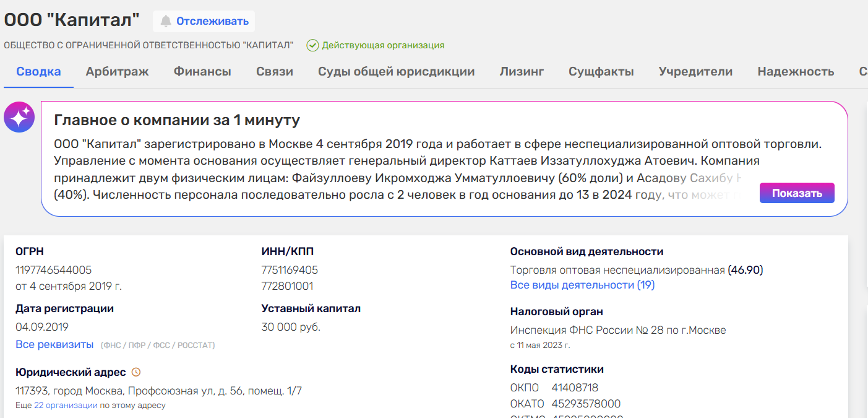This screenshot has width=868, height=418.
Task: Open the Все реквизиты link
Action: click(x=54, y=344)
